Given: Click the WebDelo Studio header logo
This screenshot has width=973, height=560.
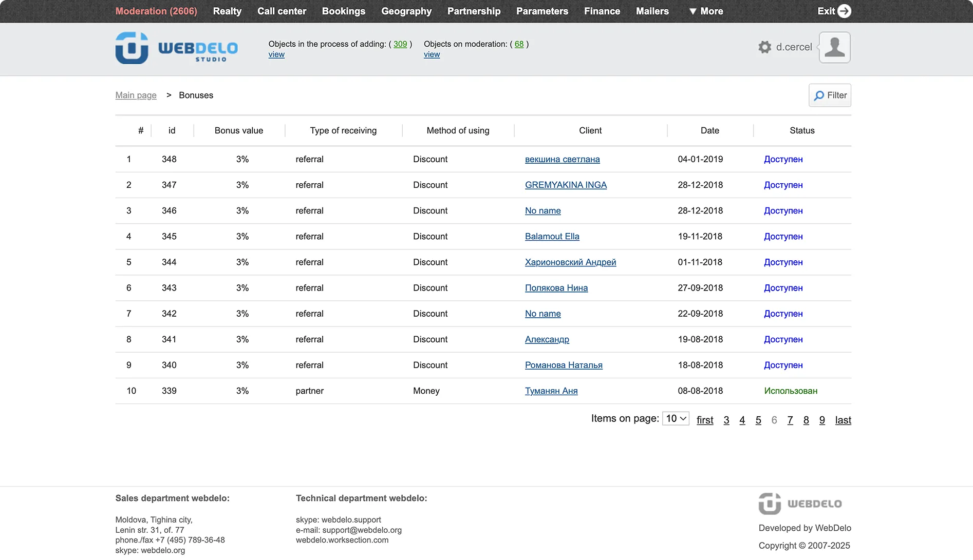Looking at the screenshot, I should 176,48.
